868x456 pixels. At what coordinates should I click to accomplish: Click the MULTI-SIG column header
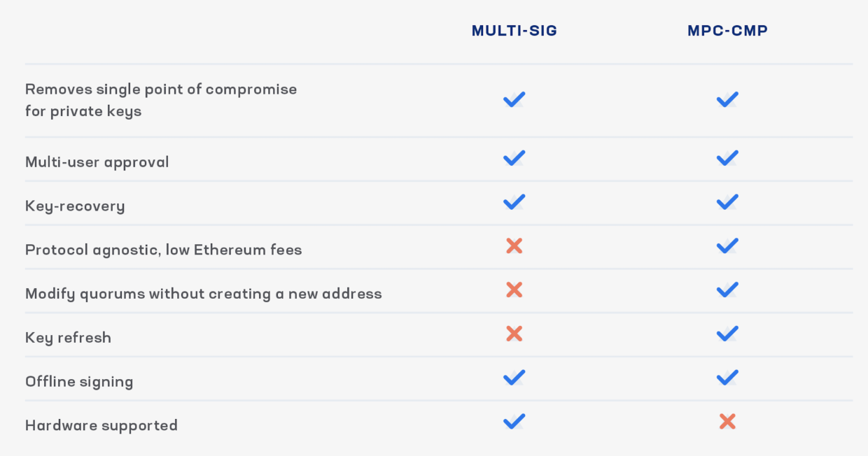tap(514, 31)
